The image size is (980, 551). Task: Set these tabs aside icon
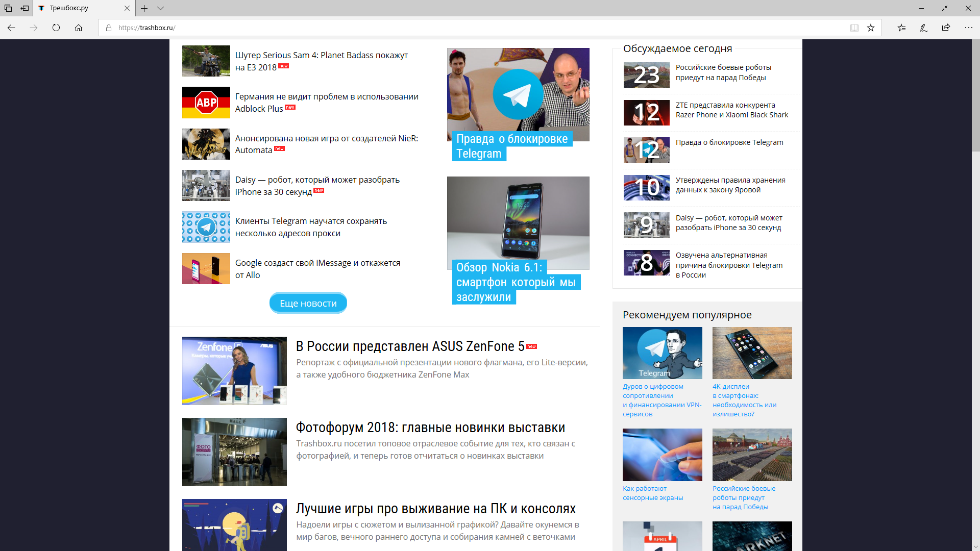24,8
